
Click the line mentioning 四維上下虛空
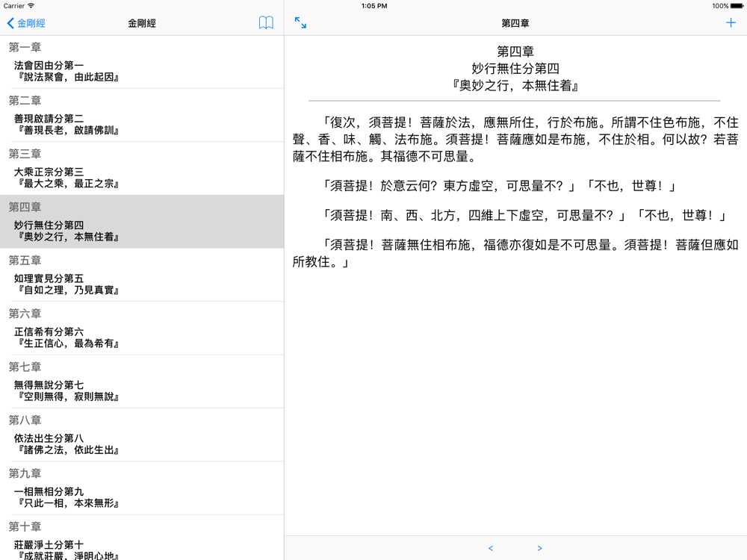tap(524, 215)
